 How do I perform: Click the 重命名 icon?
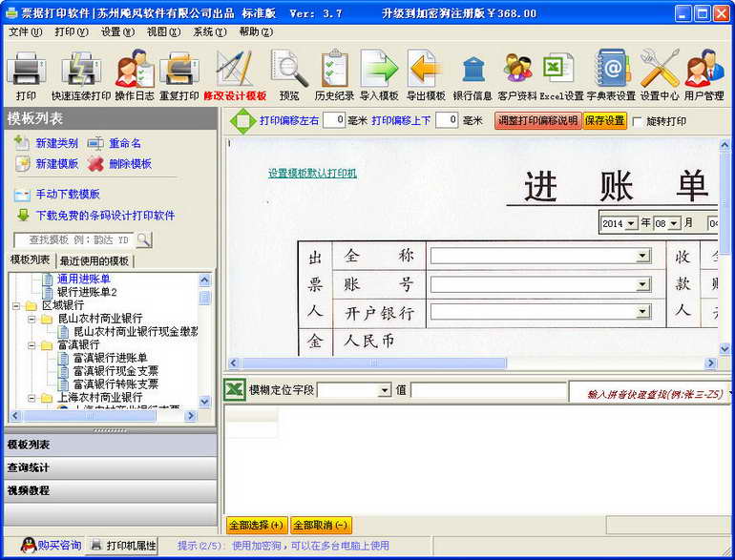[x=95, y=142]
